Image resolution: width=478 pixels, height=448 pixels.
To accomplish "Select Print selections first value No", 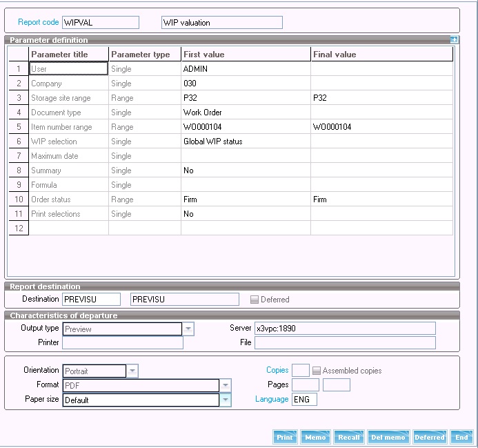I will 246,213.
